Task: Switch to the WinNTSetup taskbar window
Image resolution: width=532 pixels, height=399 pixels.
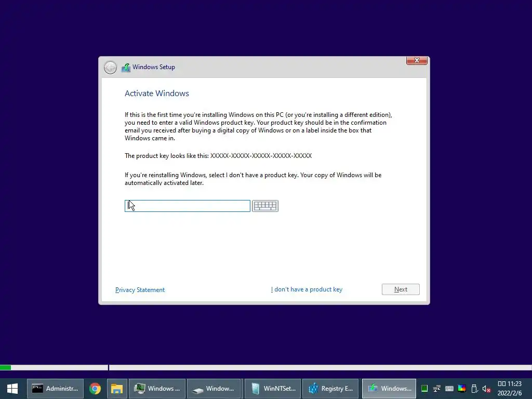Action: (x=273, y=389)
